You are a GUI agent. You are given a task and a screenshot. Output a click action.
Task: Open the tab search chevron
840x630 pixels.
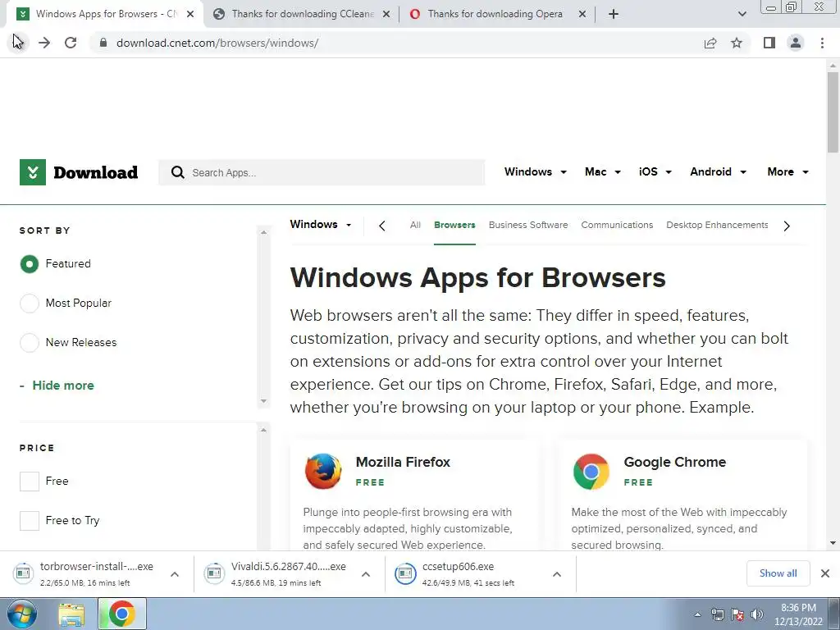(742, 14)
